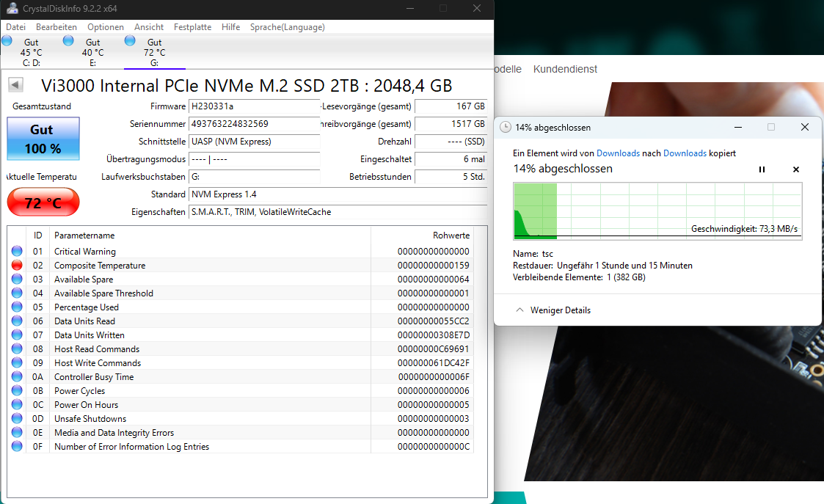Select the G: drive tab

(155, 52)
